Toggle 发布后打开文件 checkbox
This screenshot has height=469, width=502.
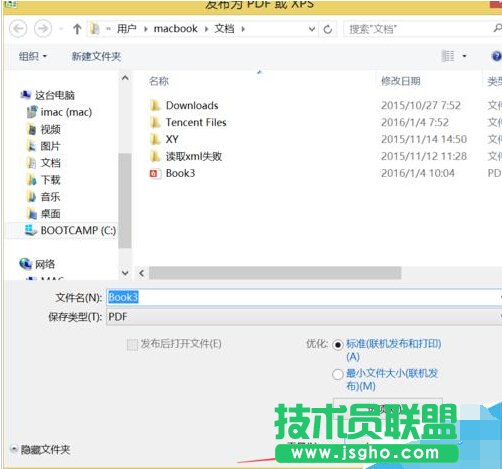click(132, 345)
